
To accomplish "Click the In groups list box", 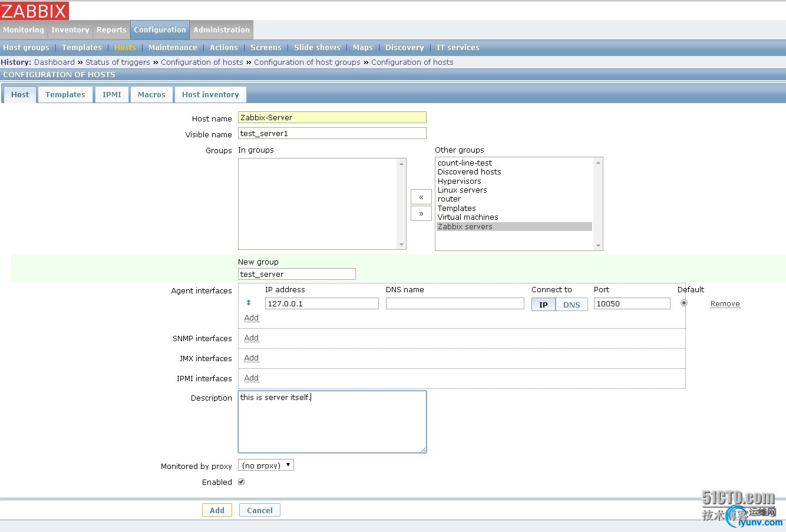I will point(322,203).
